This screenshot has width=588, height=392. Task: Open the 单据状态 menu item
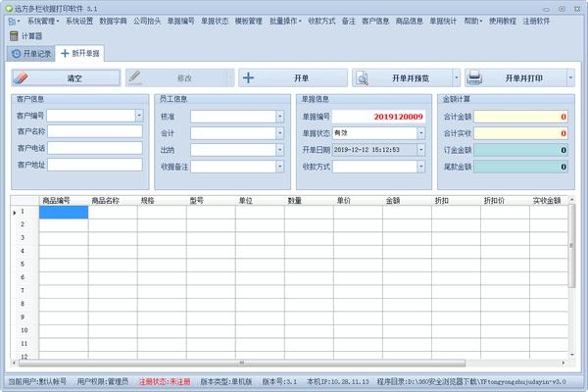pyautogui.click(x=215, y=21)
